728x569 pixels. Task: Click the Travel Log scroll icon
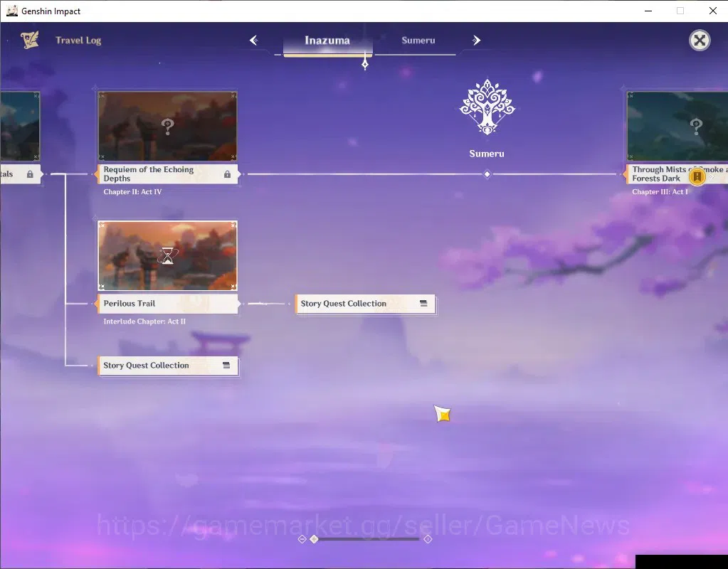click(30, 40)
